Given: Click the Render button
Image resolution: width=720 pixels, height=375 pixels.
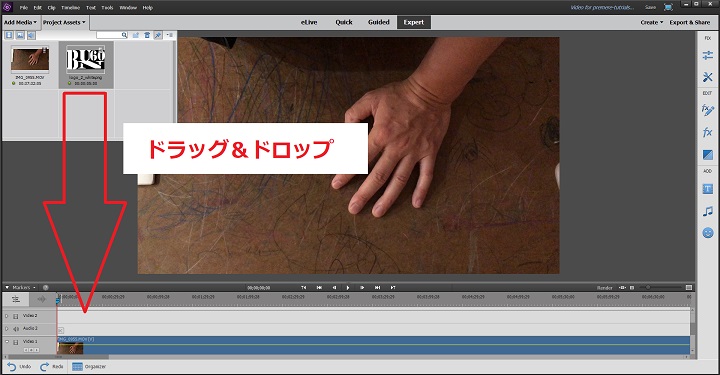Looking at the screenshot, I should pos(605,288).
